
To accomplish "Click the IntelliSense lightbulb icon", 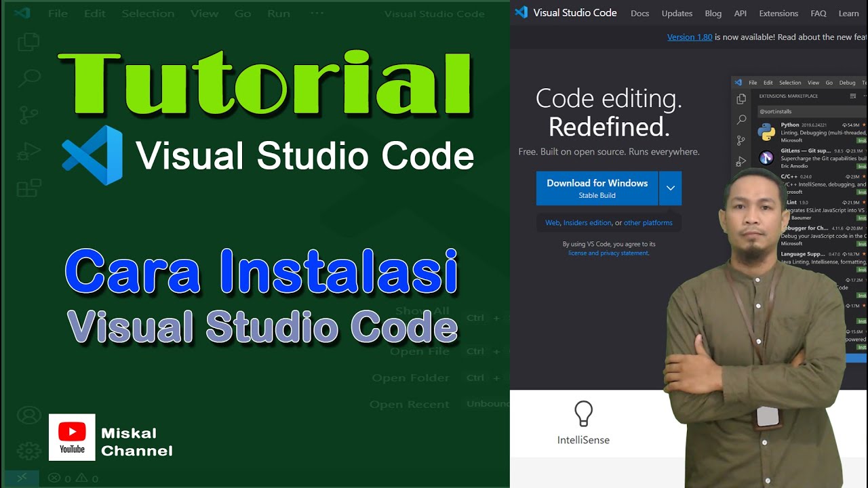I will [583, 413].
